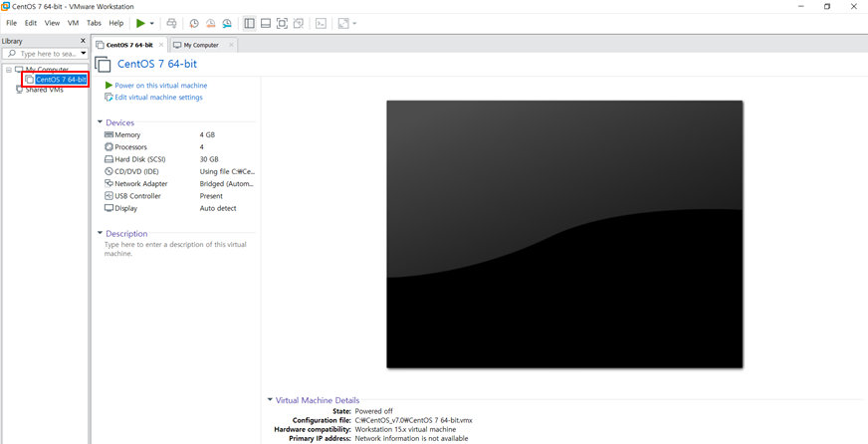This screenshot has height=444, width=868.
Task: Switch to the My Computer tab
Action: [201, 45]
